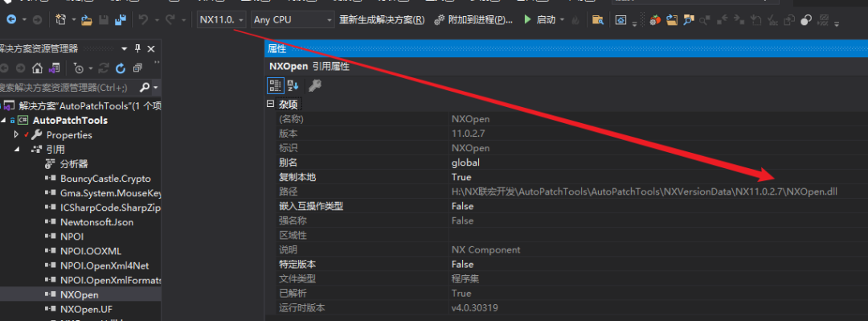
Task: Click the 别名 global property value
Action: (x=465, y=163)
